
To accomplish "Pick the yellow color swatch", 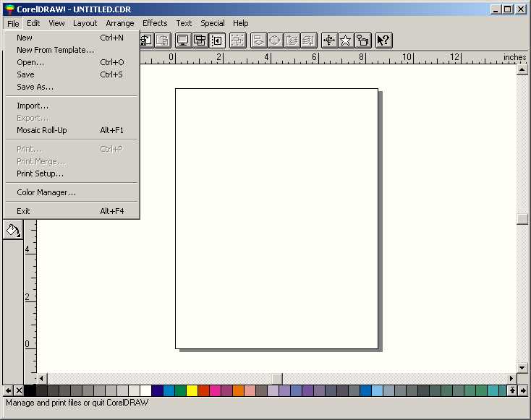I will [x=192, y=390].
